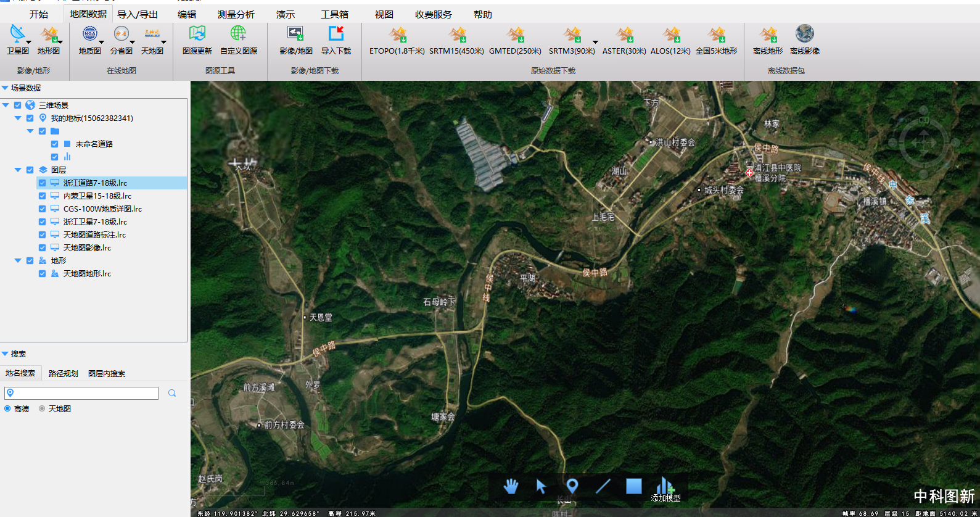Collapse the 我的地标 tree node
Viewport: 980px width, 517px height.
18,118
